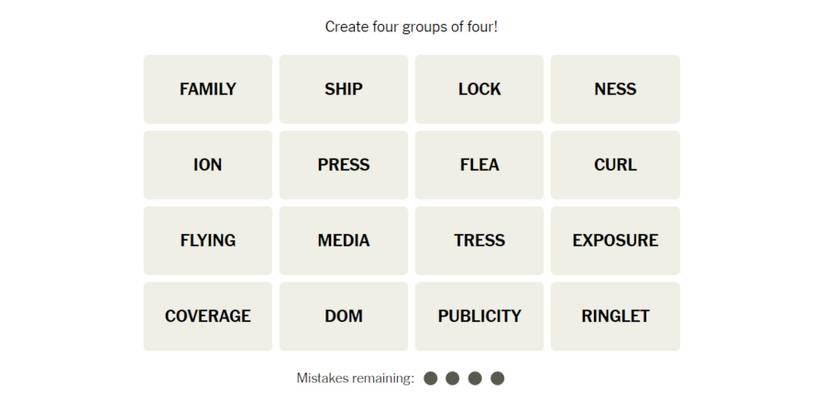Toggle the SHIP tile

(344, 89)
